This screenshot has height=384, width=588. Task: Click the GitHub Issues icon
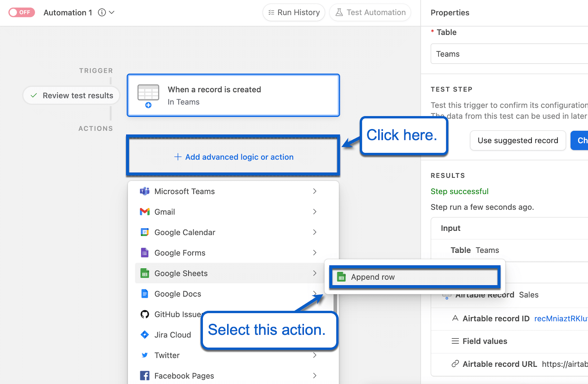point(145,314)
